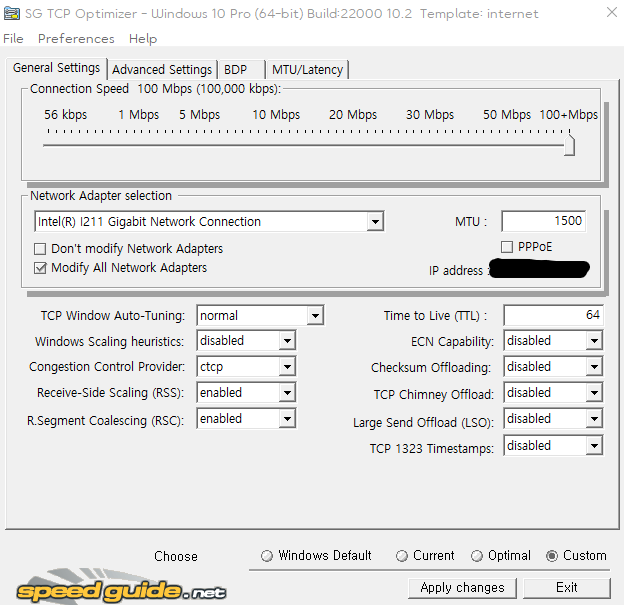This screenshot has width=624, height=605.
Task: Click the SG TCP Optimizer title bar icon
Action: coord(11,14)
